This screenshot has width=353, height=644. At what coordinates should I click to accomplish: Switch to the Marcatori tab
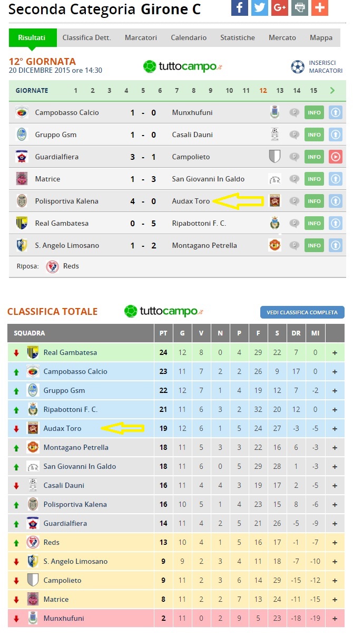coord(141,38)
